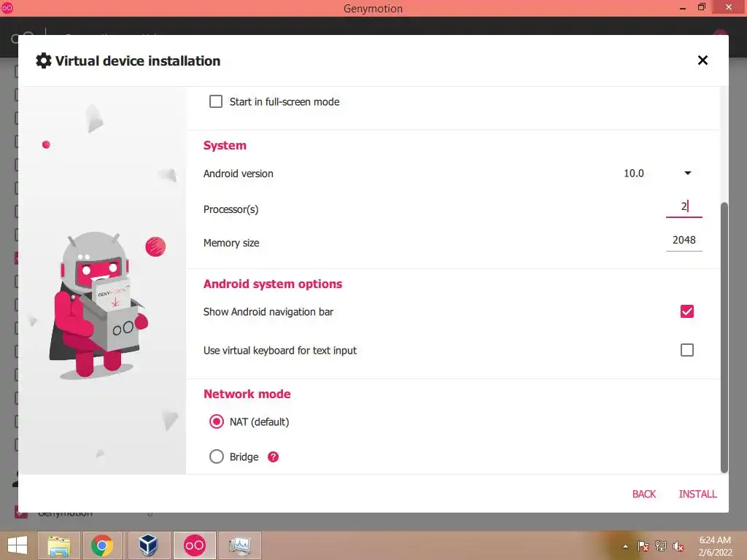Enable Start in full-screen mode checkbox
The image size is (747, 560).
216,101
